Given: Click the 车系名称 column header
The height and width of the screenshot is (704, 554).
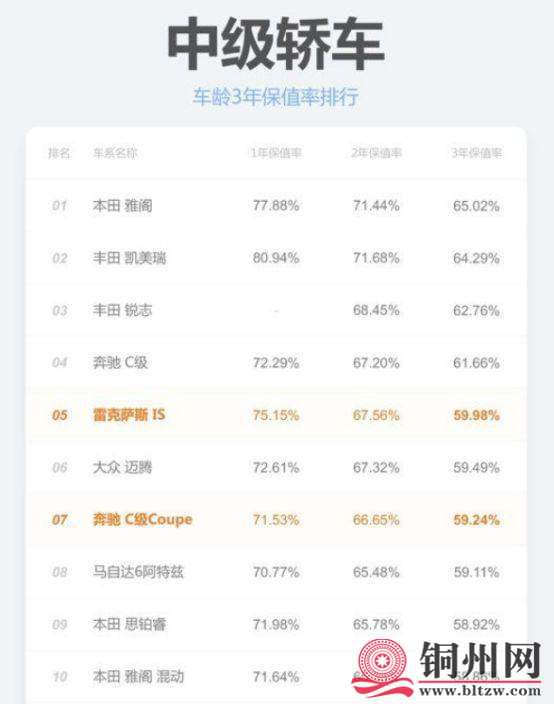Looking at the screenshot, I should point(114,153).
